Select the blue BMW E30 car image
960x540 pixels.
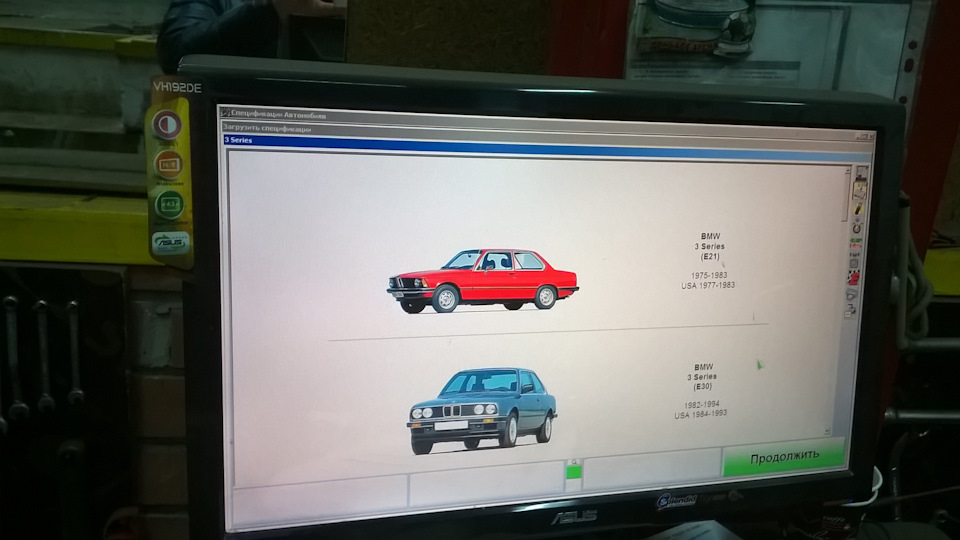482,411
